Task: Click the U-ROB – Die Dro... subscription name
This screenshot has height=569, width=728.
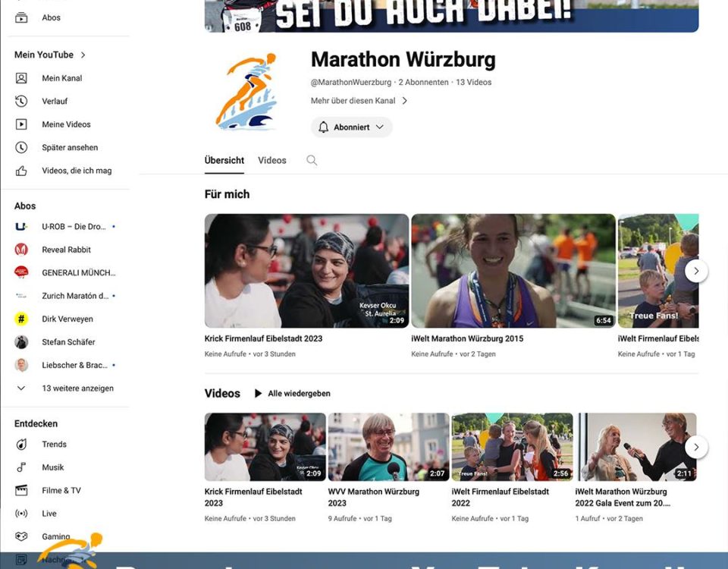Action: click(x=74, y=227)
